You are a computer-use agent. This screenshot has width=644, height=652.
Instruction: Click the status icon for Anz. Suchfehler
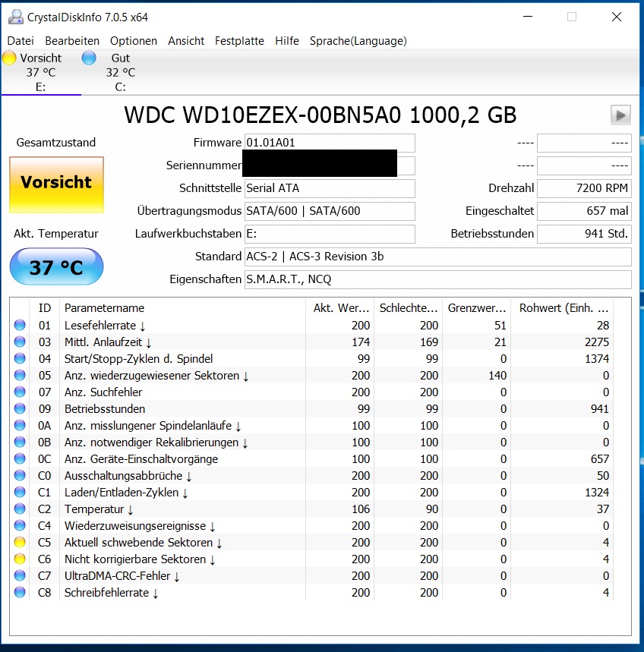click(20, 392)
